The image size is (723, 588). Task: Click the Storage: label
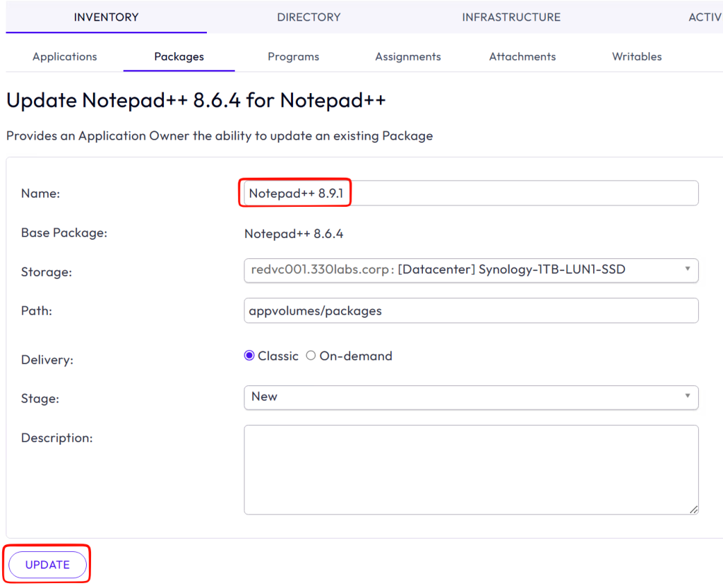[x=47, y=272]
